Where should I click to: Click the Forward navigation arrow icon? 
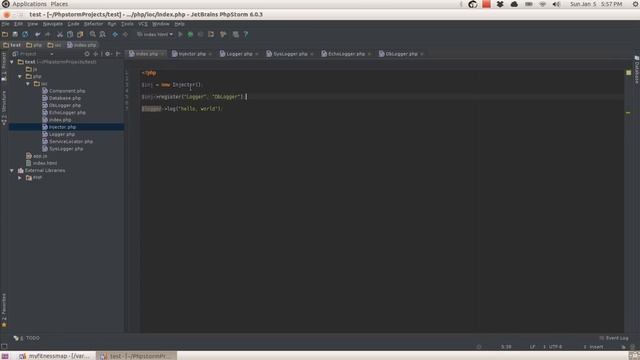pyautogui.click(x=125, y=35)
